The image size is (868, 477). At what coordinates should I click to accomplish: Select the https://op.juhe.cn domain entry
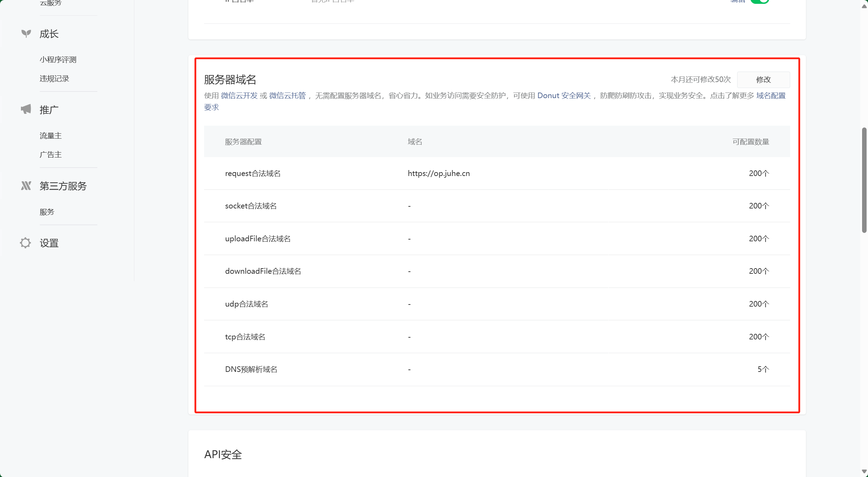point(439,173)
